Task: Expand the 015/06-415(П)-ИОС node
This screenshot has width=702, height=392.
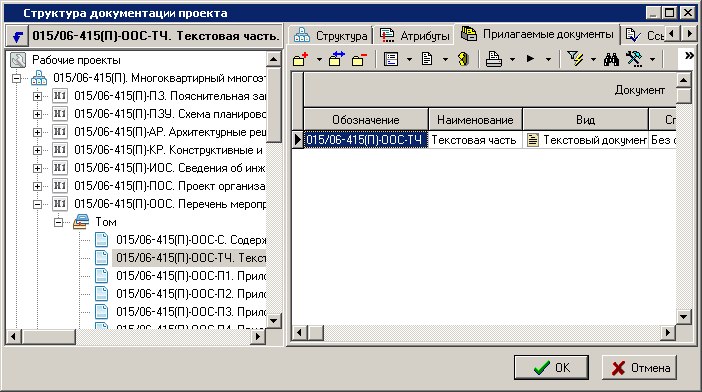Action: point(38,168)
